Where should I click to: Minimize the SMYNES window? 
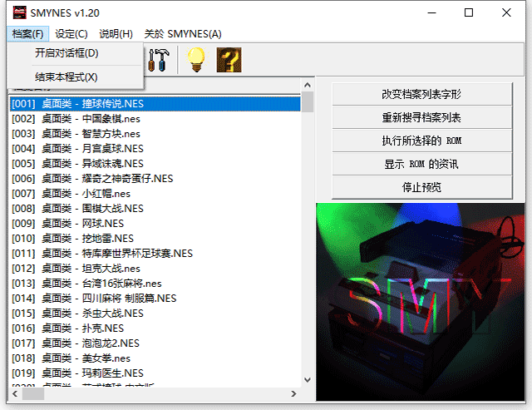pyautogui.click(x=431, y=13)
